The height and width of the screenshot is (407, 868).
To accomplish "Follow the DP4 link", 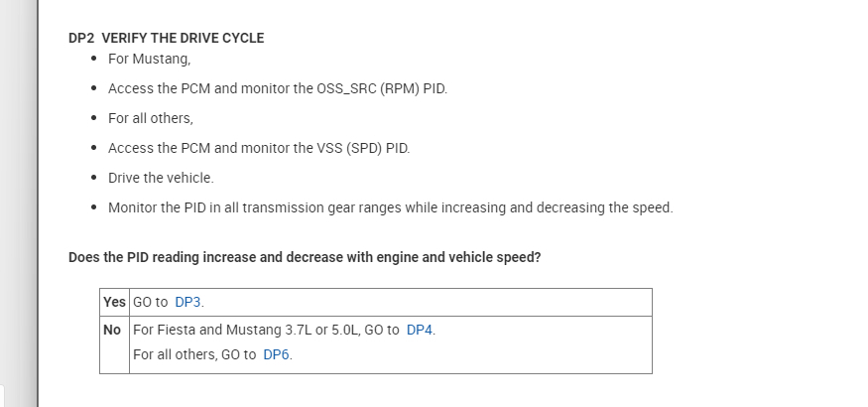I will pyautogui.click(x=420, y=330).
